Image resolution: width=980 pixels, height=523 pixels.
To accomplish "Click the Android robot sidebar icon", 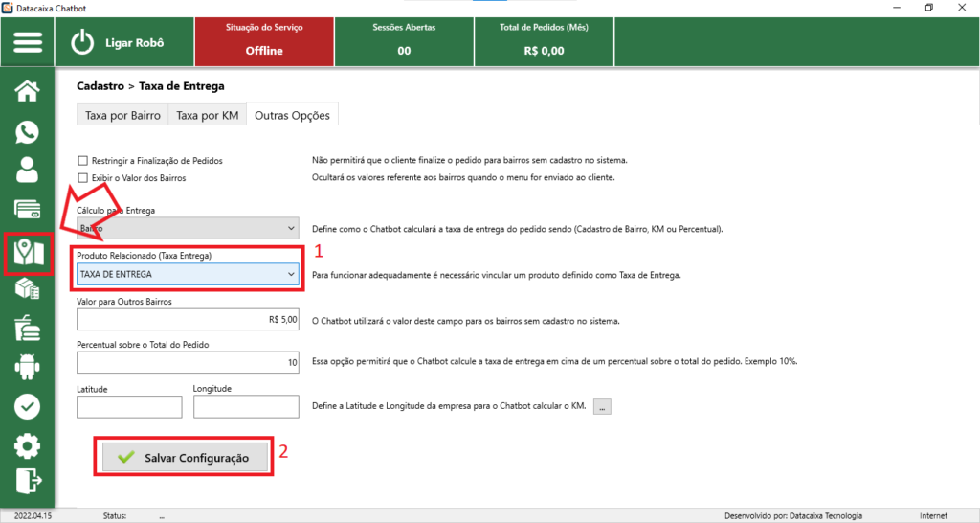I will [x=28, y=368].
